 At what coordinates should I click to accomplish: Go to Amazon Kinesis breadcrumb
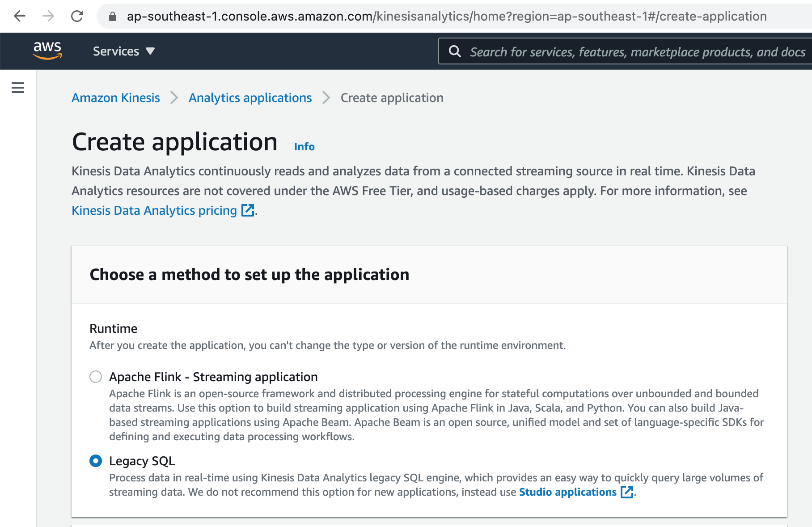click(116, 98)
